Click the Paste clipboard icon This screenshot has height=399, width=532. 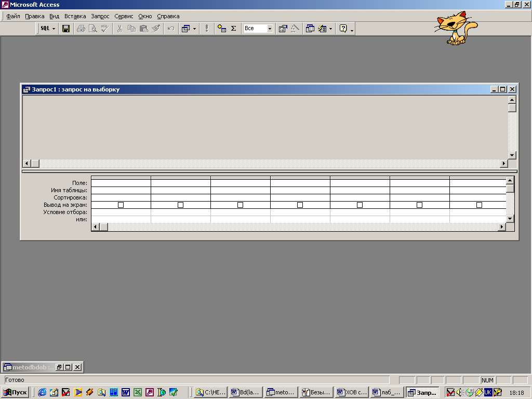point(144,29)
